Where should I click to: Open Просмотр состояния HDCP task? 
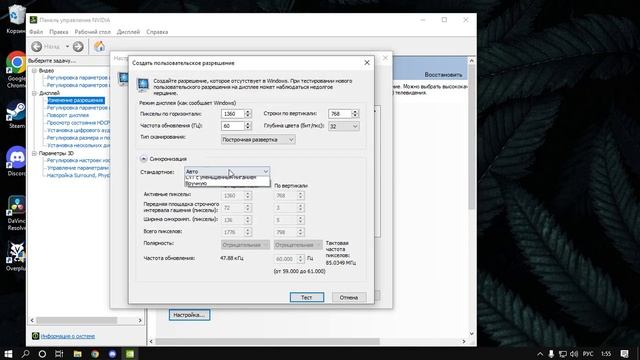click(x=78, y=123)
